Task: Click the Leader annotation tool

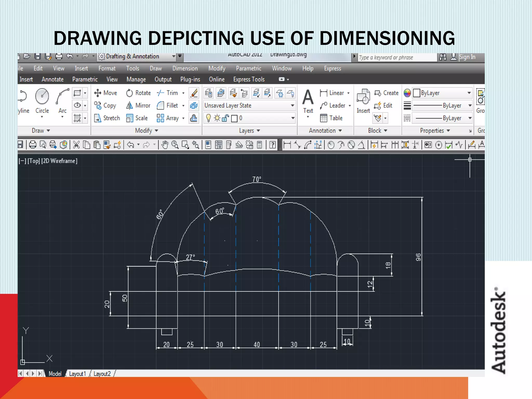Action: tap(333, 105)
